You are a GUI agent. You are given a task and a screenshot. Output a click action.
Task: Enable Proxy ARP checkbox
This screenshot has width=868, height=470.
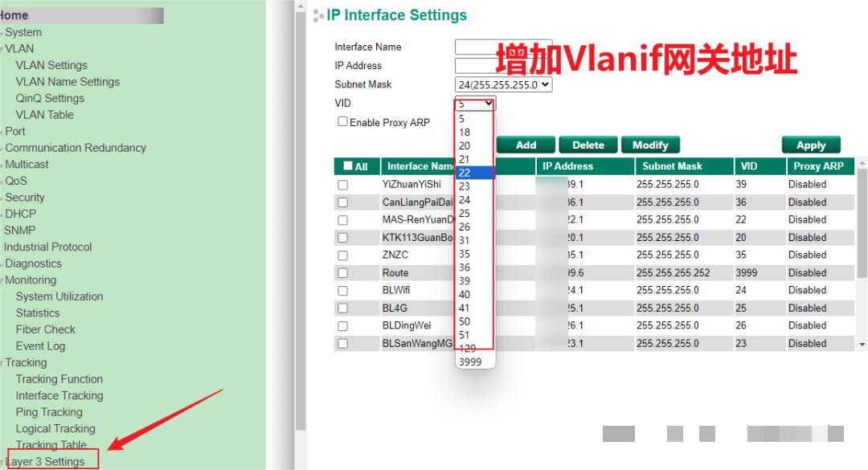[342, 121]
